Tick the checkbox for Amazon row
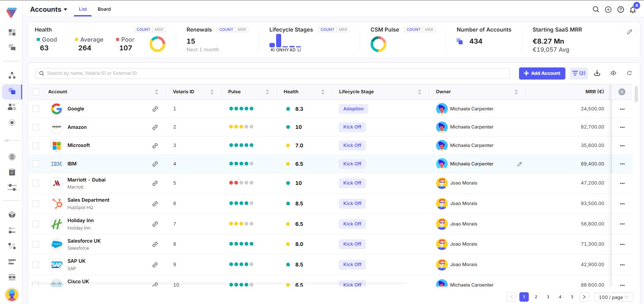Screen dimensions: 644x304 click(x=36, y=127)
